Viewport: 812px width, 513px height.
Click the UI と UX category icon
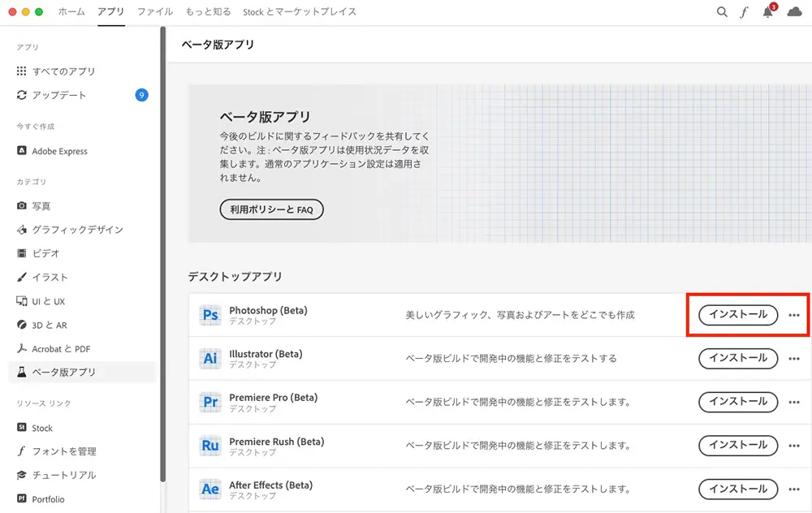[x=21, y=301]
